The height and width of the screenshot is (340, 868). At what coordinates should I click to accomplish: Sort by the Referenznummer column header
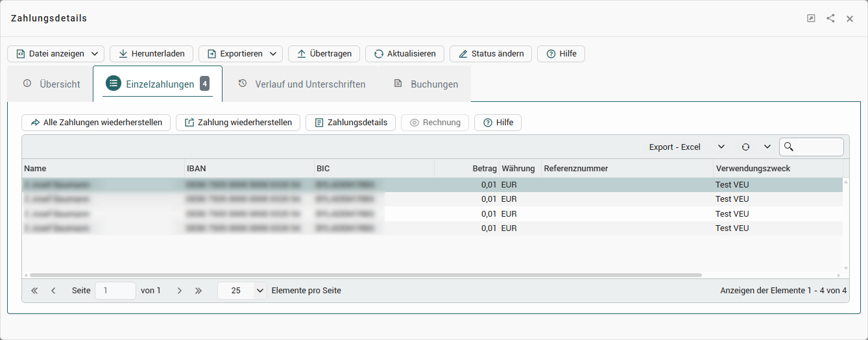627,168
